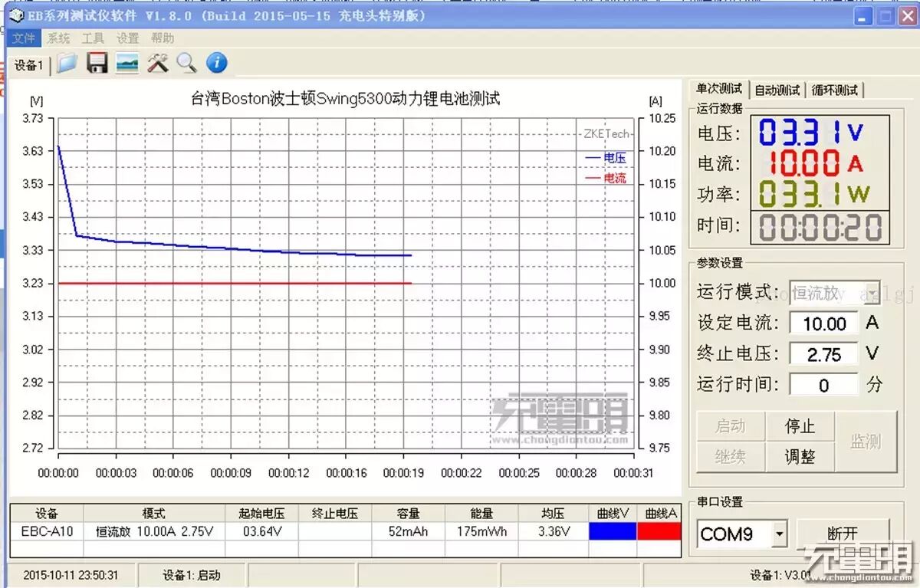
Task: Click the 终止电压 column header
Action: click(x=335, y=513)
